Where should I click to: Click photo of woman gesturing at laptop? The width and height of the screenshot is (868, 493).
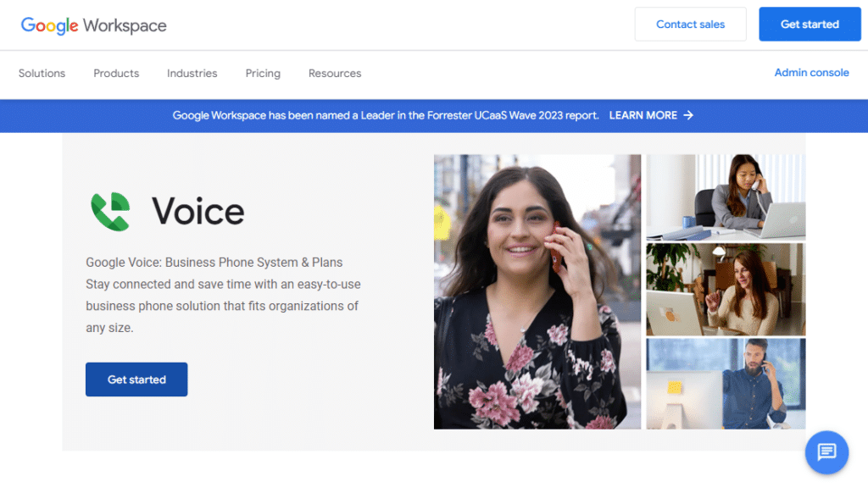point(726,290)
